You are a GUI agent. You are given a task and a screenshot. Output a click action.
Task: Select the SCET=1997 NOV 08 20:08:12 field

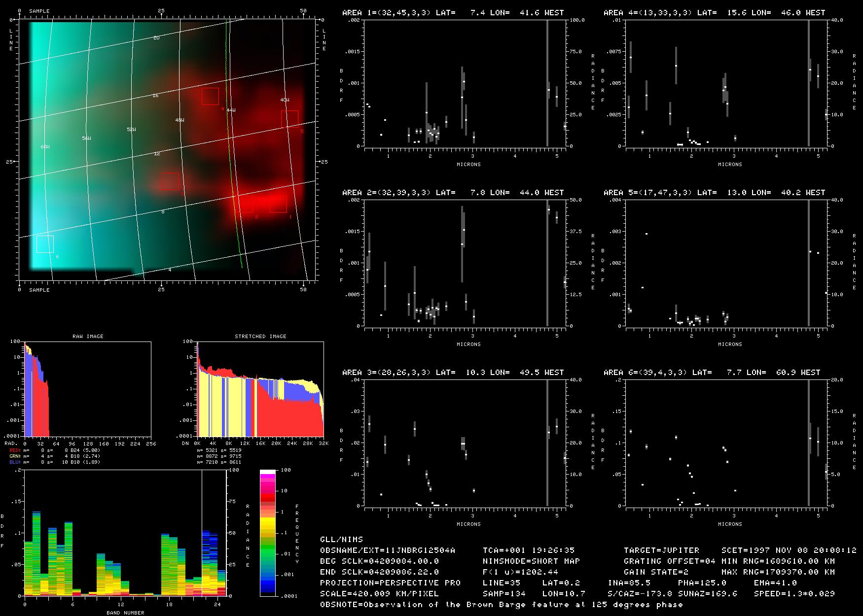point(789,550)
